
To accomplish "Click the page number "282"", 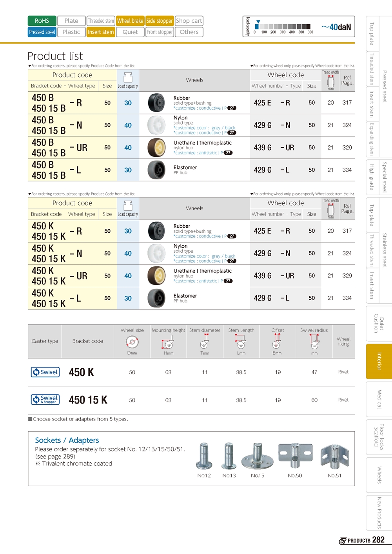I will (378, 540).
